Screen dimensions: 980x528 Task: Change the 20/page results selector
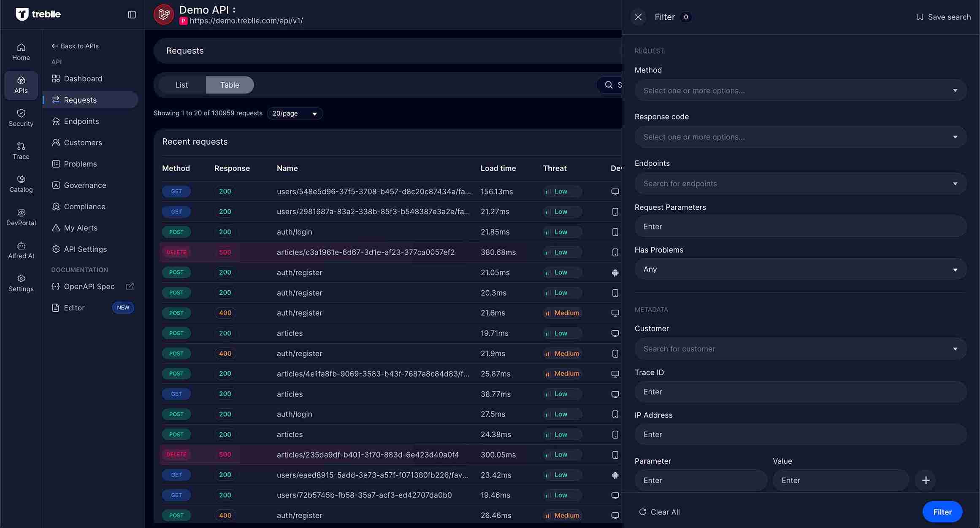click(x=294, y=114)
